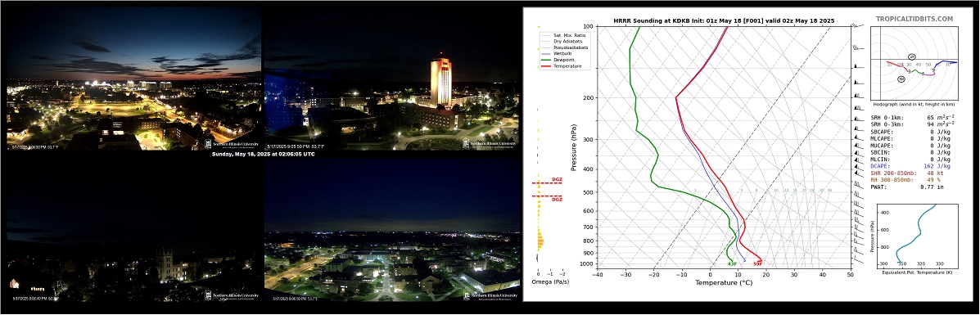Click the TROPICALTIDBITS.COM watermark link
The width and height of the screenshot is (980, 315).
pos(915,20)
